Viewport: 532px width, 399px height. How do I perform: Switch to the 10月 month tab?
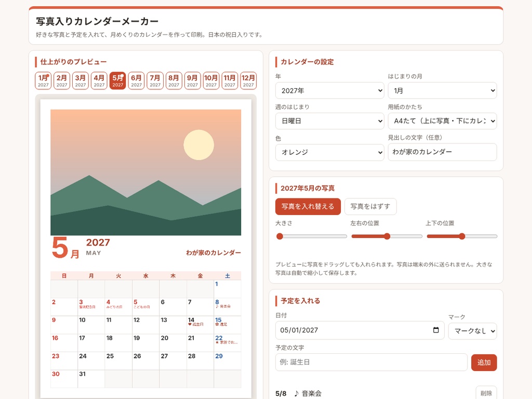[211, 81]
